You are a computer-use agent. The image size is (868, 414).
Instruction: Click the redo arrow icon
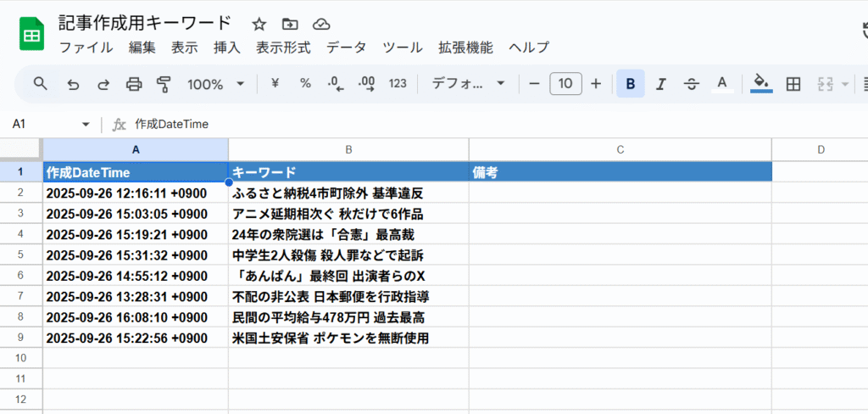pyautogui.click(x=103, y=83)
